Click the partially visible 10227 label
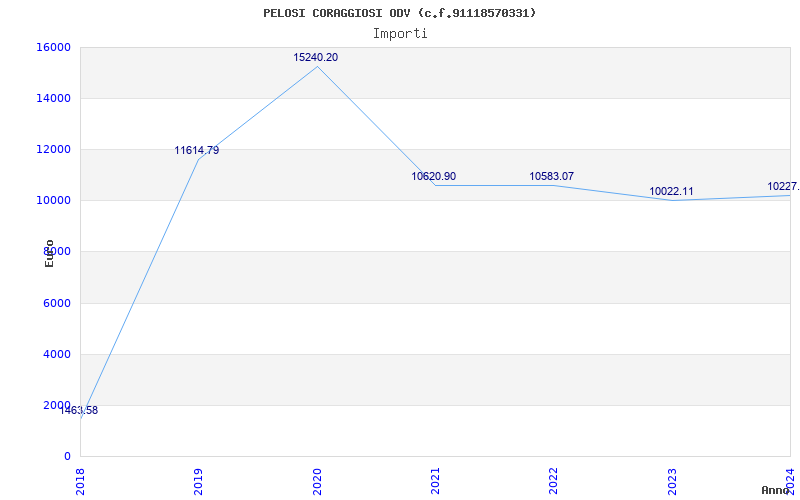 [x=783, y=187]
